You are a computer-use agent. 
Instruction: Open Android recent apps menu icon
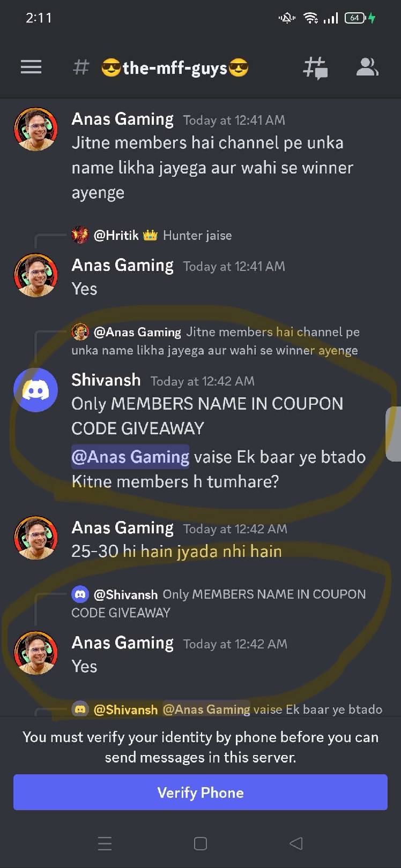pos(105,843)
